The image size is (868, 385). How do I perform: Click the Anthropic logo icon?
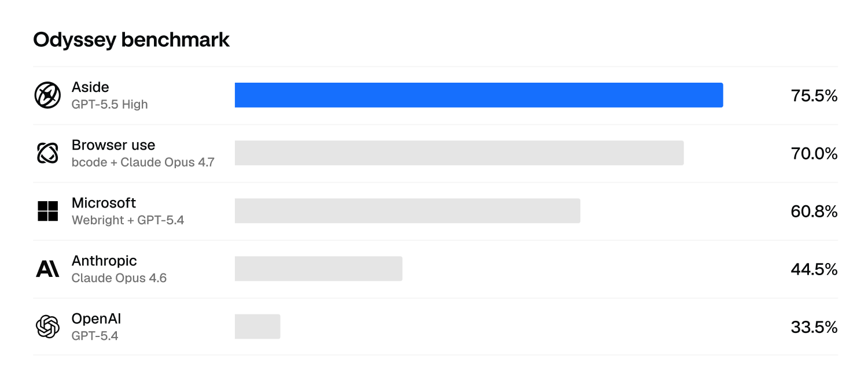(47, 269)
